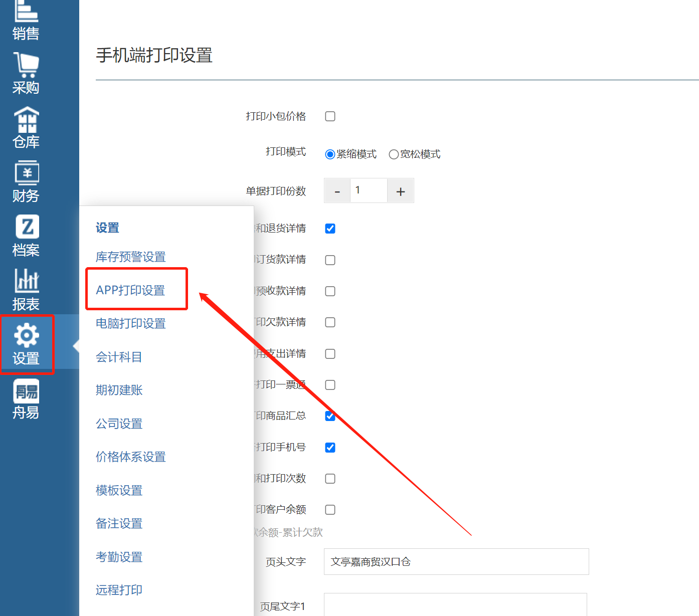Click the 页尾文字1 input field
Viewport: 699px width, 616px height.
tap(455, 604)
